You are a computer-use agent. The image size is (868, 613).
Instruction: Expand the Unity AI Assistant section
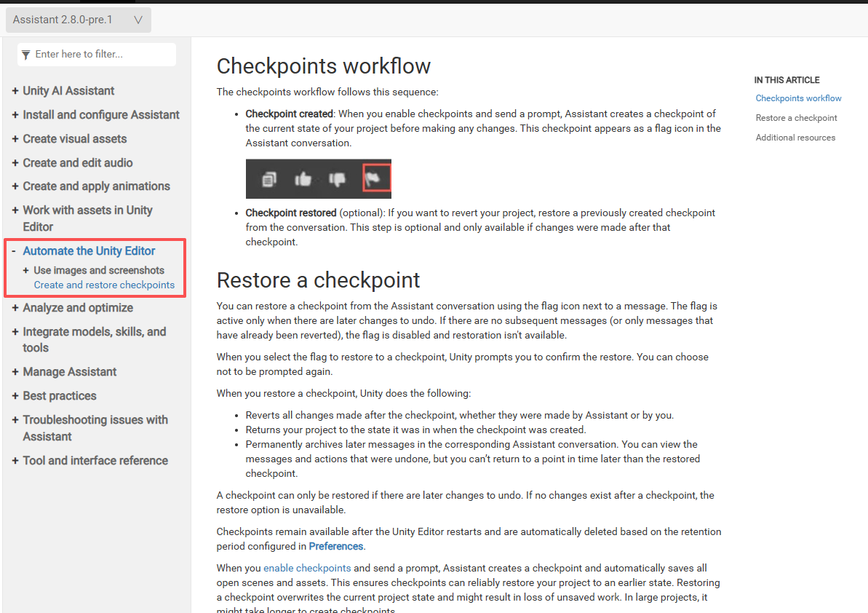tap(15, 91)
